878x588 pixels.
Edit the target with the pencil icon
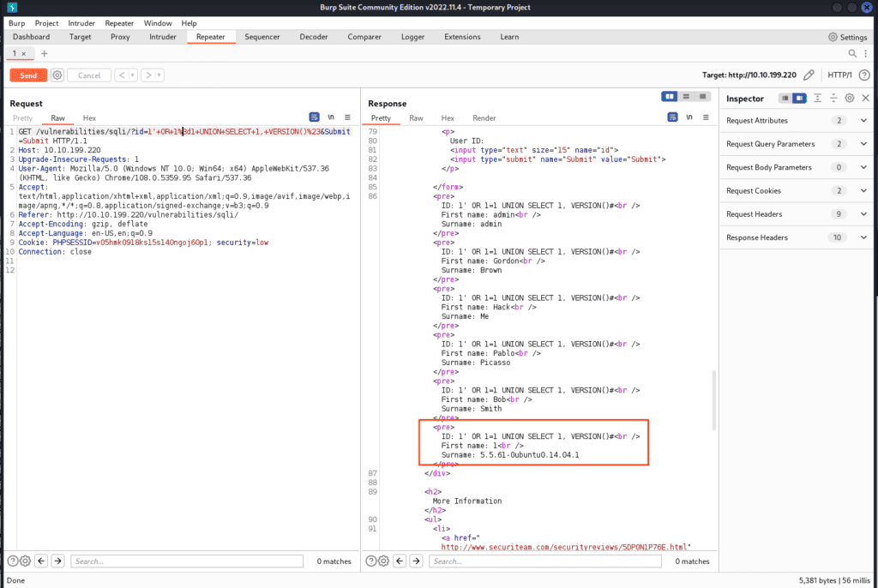pos(809,75)
